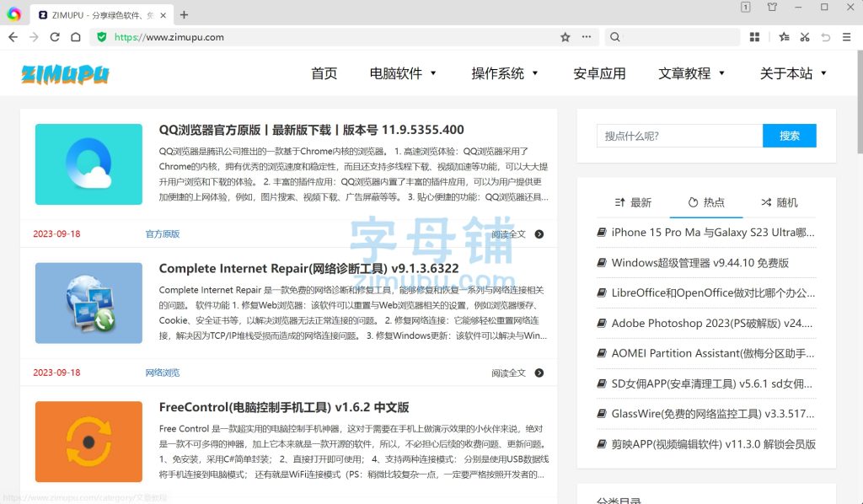Reload the page with the refresh icon

tap(55, 37)
